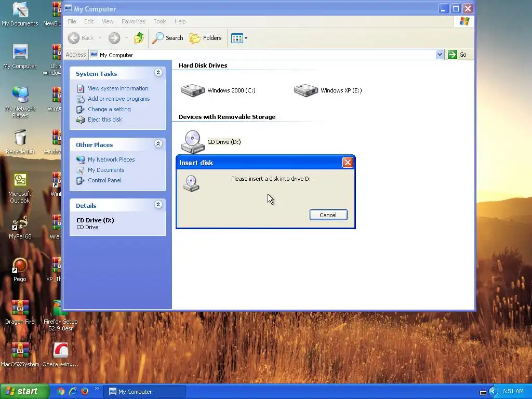
Task: Click View system information link
Action: tap(118, 88)
